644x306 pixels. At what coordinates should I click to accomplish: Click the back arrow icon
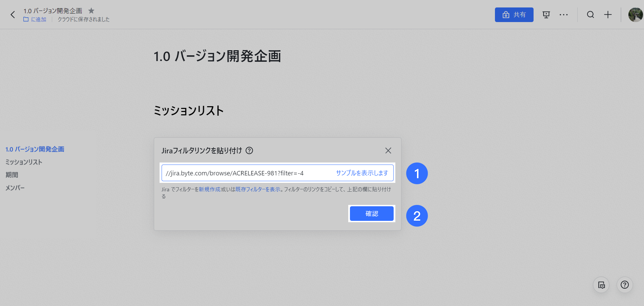[13, 15]
